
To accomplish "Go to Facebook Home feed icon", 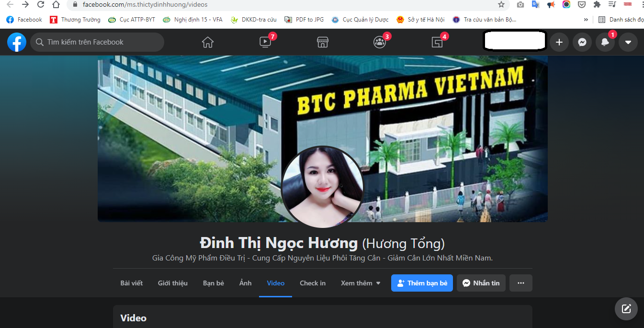I will pos(207,42).
